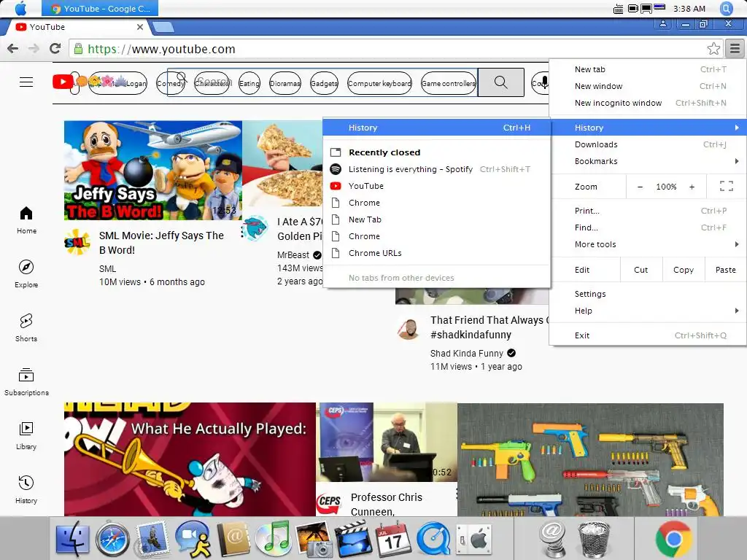Click the Spotlight search icon
747x560 pixels.
point(726,8)
